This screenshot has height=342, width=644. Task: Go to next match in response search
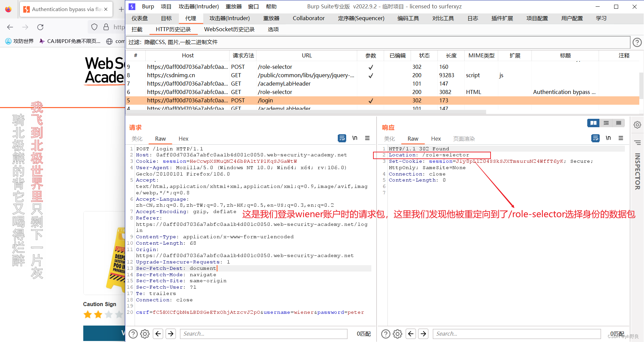tap(423, 334)
